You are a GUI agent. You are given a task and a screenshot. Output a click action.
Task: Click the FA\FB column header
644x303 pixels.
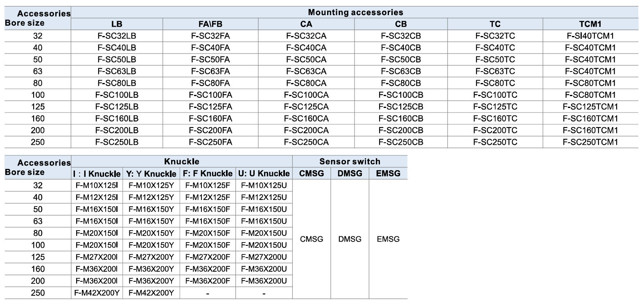coord(210,24)
